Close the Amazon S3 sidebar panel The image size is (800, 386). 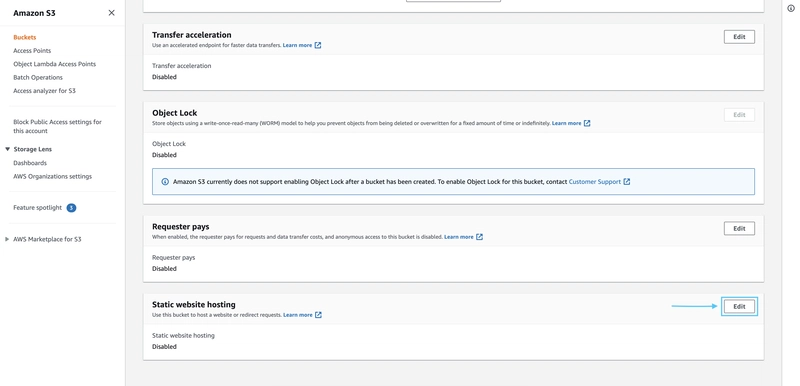coord(111,13)
